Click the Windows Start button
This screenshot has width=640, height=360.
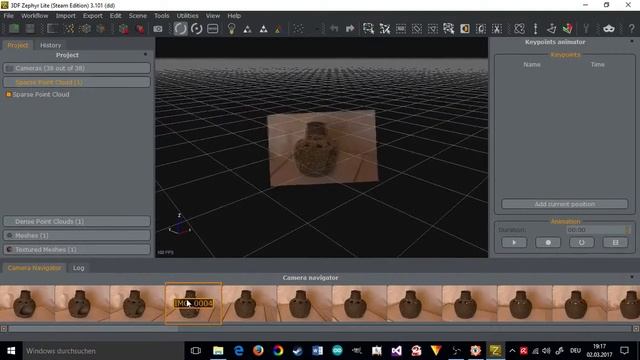coord(11,351)
